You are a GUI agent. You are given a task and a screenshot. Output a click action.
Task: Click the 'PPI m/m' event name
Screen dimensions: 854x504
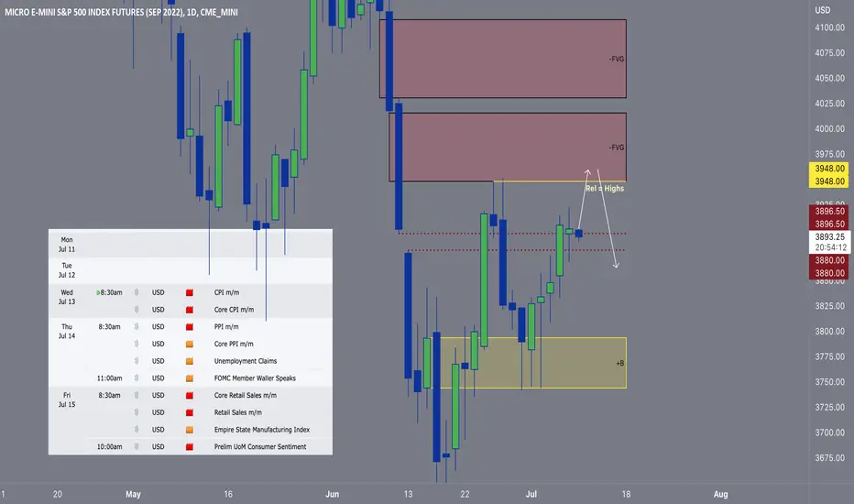coord(226,327)
